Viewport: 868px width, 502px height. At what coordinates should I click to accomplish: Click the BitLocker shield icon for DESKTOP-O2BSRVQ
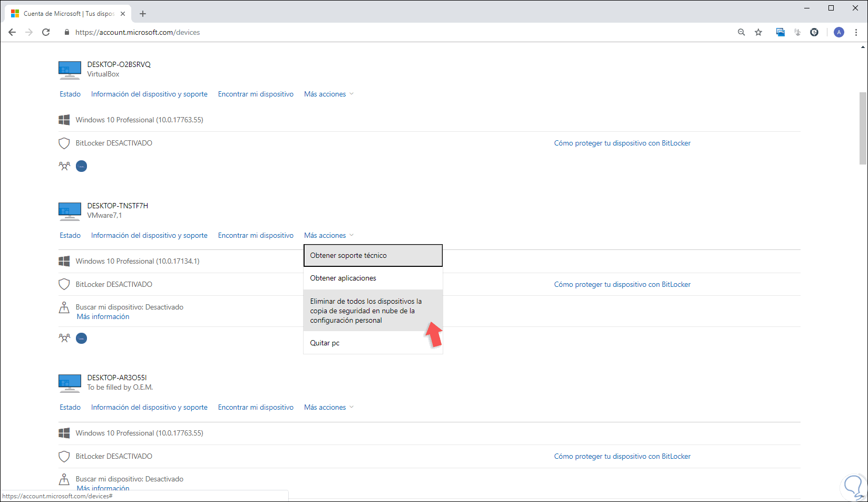point(64,143)
